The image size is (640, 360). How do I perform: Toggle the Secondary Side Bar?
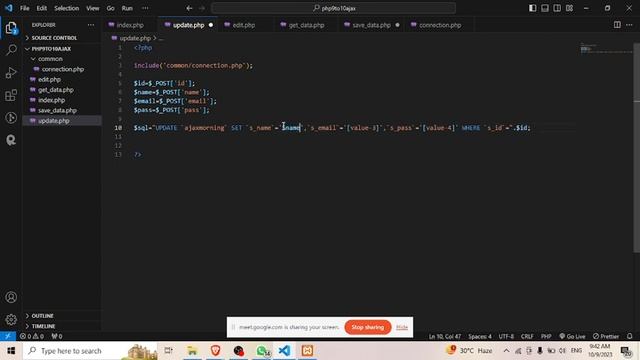(557, 8)
